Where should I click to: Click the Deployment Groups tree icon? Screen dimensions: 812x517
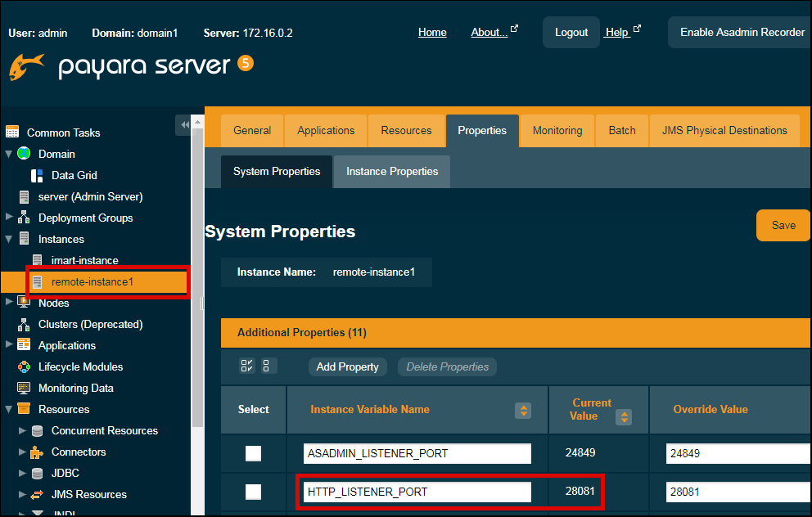click(24, 218)
